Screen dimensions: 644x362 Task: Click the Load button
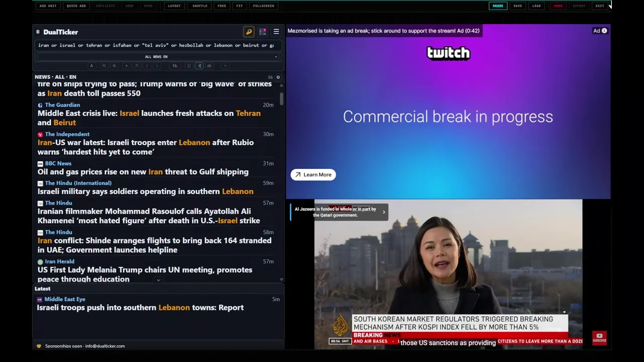(x=537, y=6)
